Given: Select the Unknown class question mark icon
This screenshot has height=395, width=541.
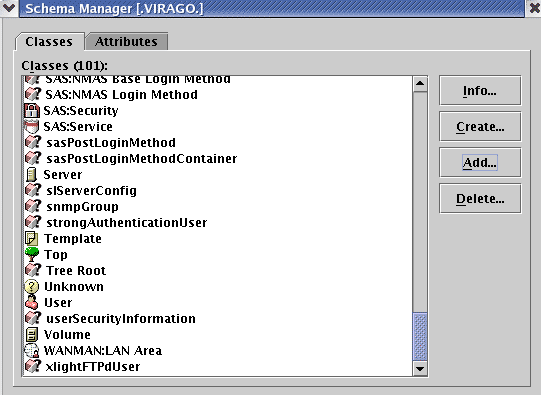Looking at the screenshot, I should [32, 287].
